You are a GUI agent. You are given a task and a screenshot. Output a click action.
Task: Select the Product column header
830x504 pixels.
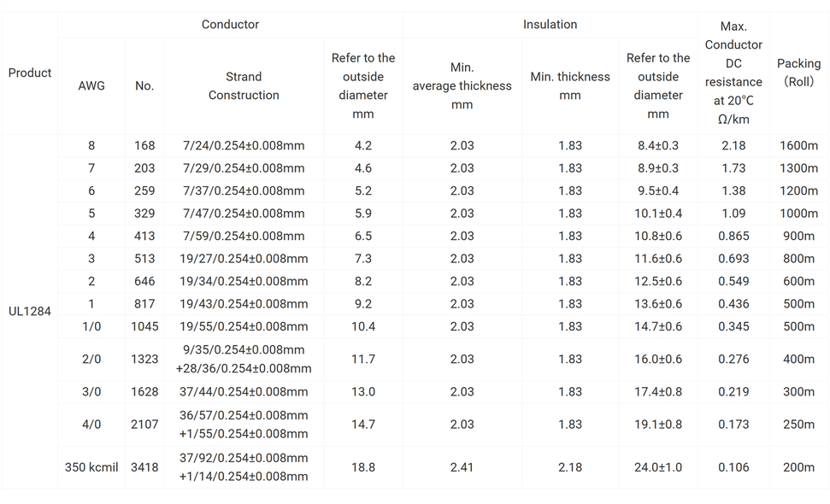(x=30, y=73)
